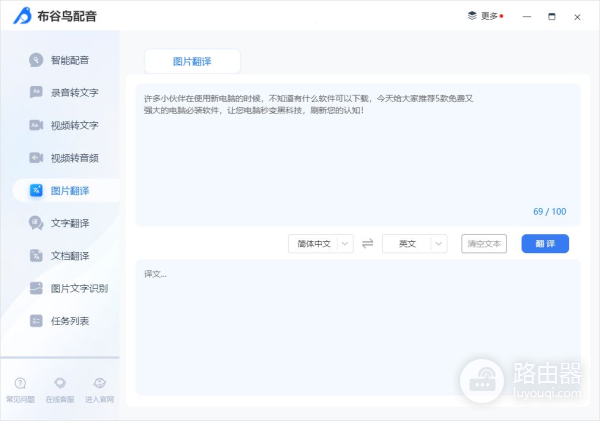This screenshot has width=600, height=421.
Task: Click the blue 翻译 button
Action: point(545,244)
